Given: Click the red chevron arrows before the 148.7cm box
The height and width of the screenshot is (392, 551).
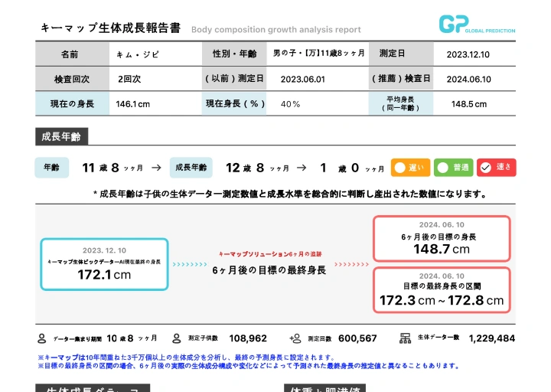Looking at the screenshot, I should [x=351, y=264].
